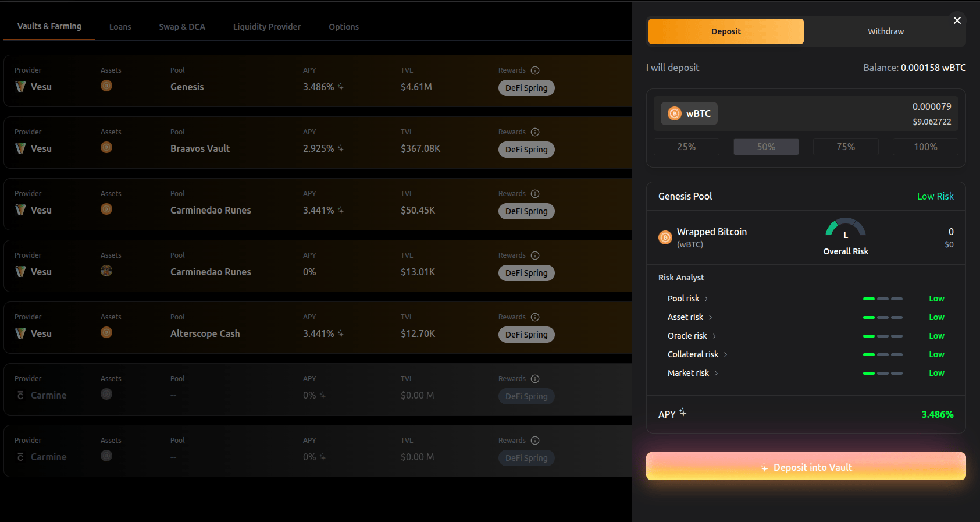Click the 3.486% APY value in side panel
The height and width of the screenshot is (522, 980).
coord(938,414)
